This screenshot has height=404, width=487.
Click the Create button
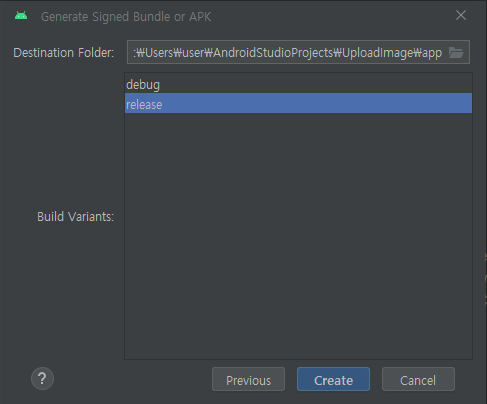coord(333,379)
